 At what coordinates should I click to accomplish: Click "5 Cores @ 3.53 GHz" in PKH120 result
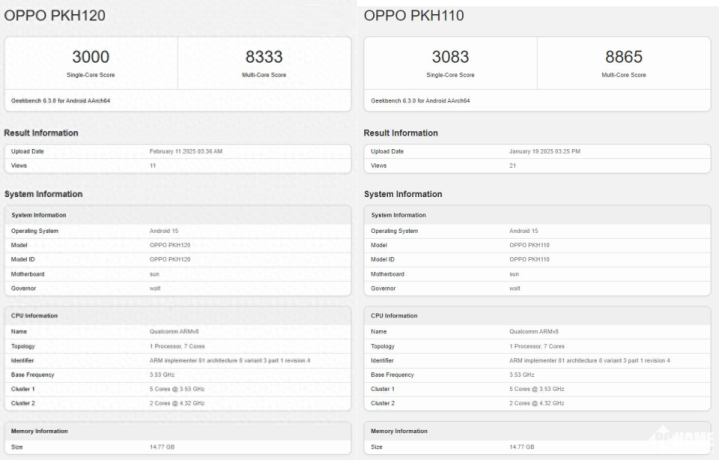(177, 389)
